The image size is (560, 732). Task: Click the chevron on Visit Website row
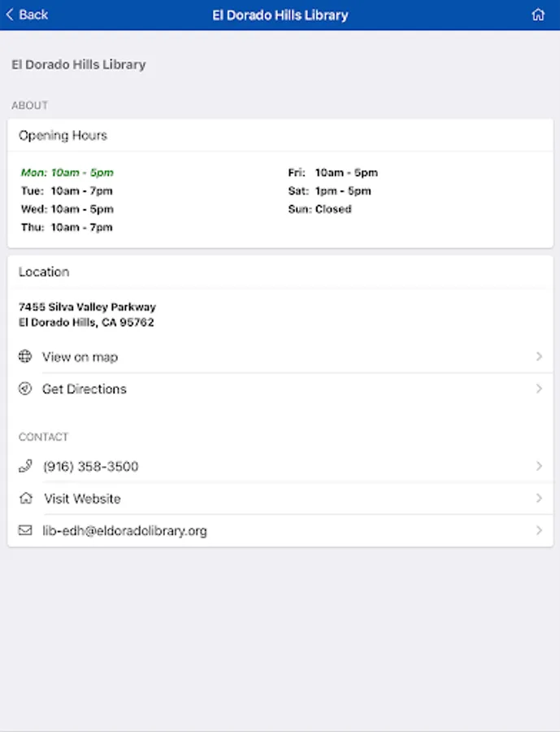tap(539, 499)
